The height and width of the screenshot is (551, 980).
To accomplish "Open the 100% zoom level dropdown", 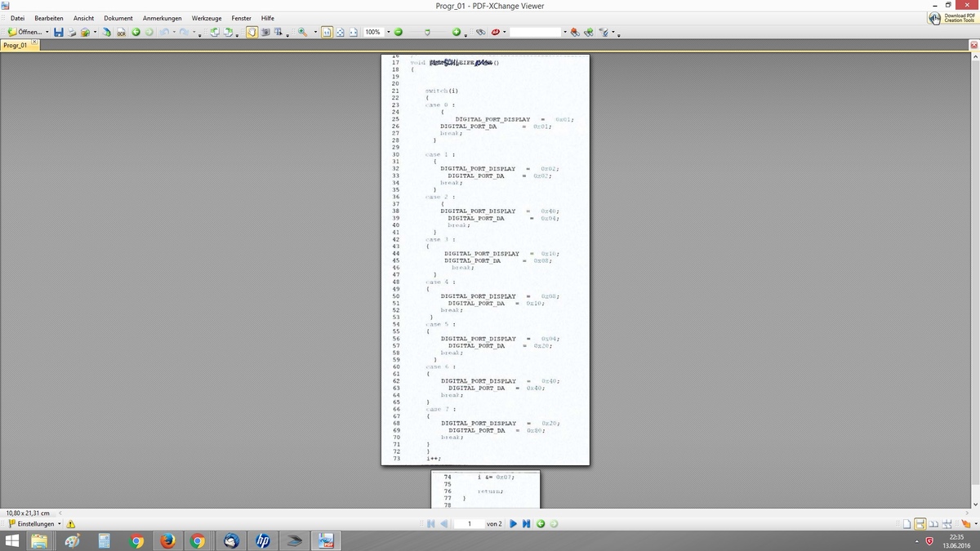I will [x=389, y=32].
